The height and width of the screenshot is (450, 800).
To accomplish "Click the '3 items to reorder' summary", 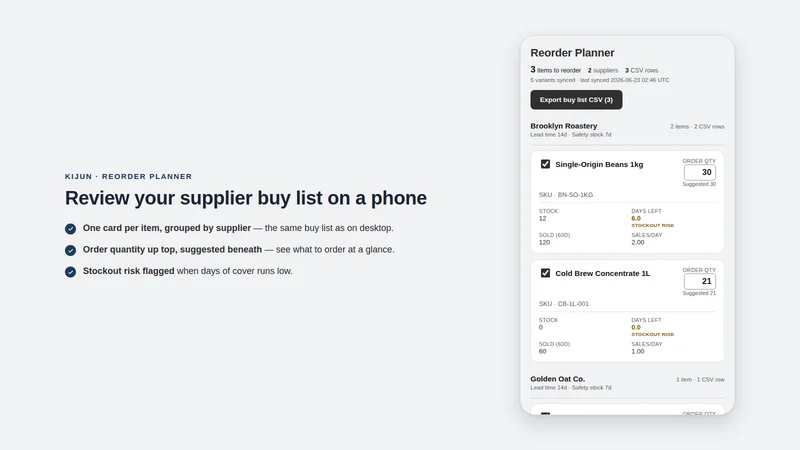I will [555, 70].
